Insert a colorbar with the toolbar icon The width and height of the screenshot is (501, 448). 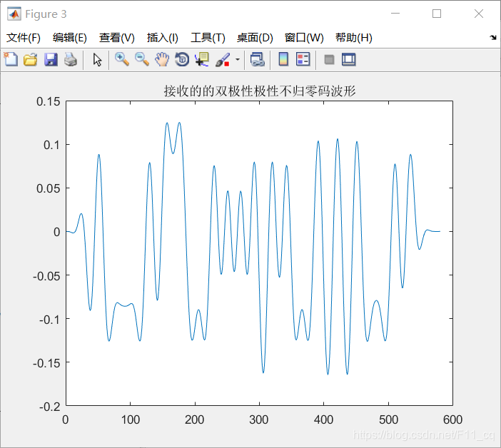(x=283, y=59)
